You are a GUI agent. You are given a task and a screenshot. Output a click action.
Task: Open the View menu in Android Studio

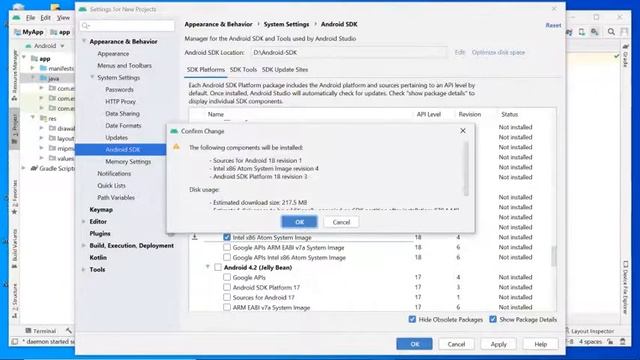[63, 18]
